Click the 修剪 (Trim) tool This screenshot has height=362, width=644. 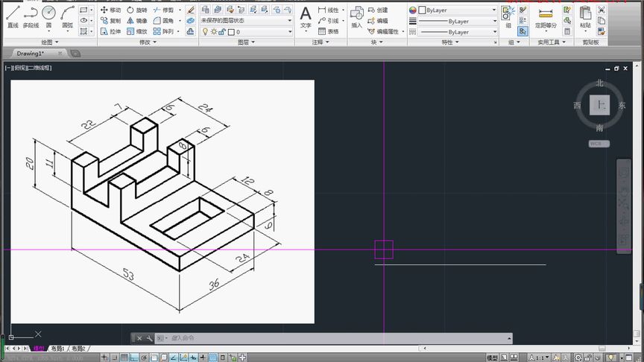[x=163, y=10]
